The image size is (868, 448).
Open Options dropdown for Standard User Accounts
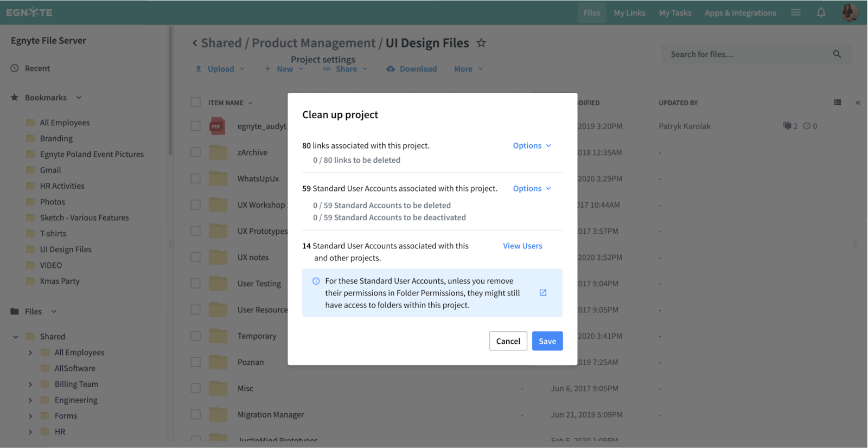[532, 188]
